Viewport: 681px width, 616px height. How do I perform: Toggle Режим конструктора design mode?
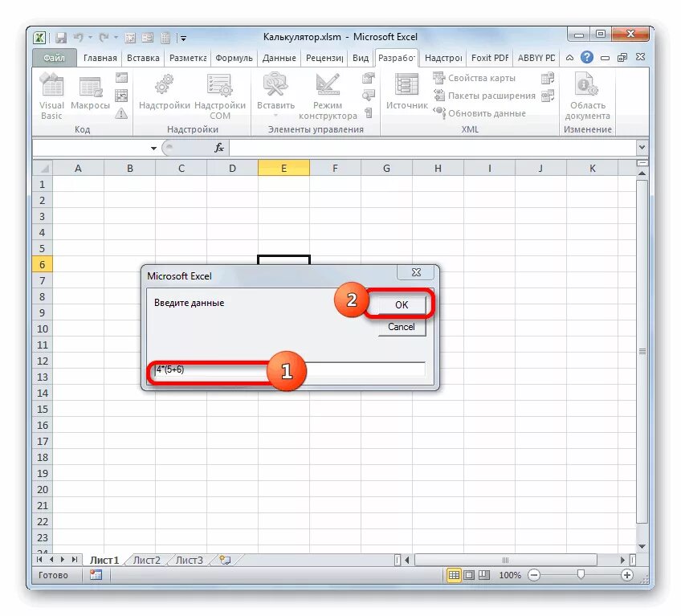(328, 96)
